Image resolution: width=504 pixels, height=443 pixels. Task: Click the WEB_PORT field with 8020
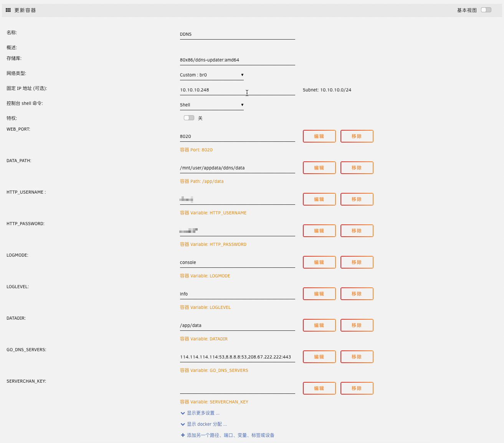pyautogui.click(x=238, y=136)
